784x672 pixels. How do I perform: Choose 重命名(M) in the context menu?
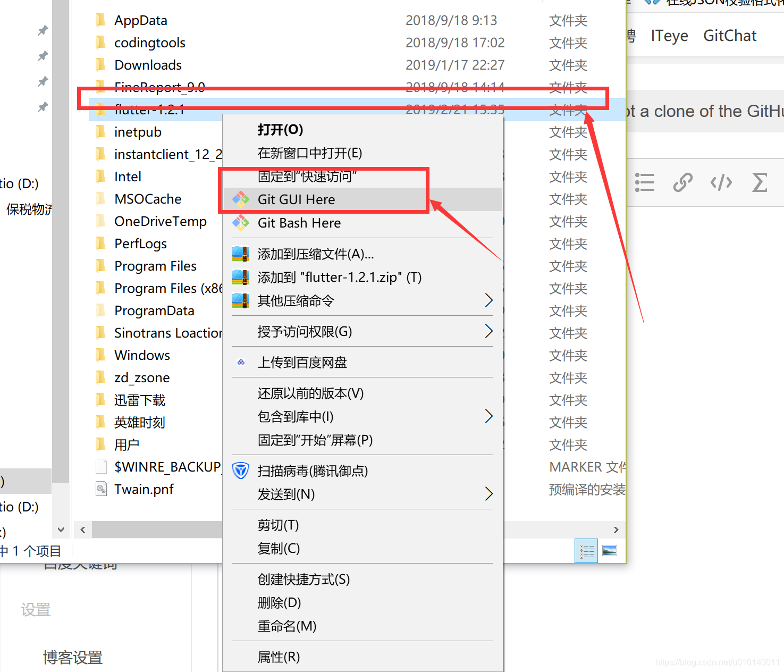pyautogui.click(x=363, y=626)
